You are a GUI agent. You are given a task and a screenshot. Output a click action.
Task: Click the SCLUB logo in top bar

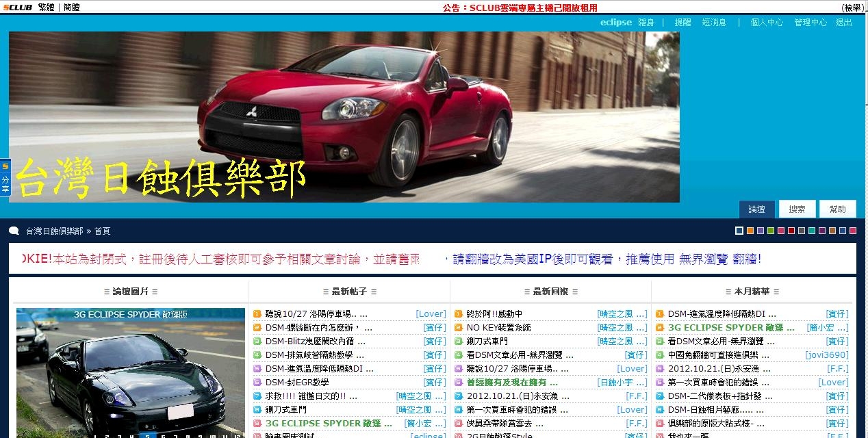tap(17, 7)
